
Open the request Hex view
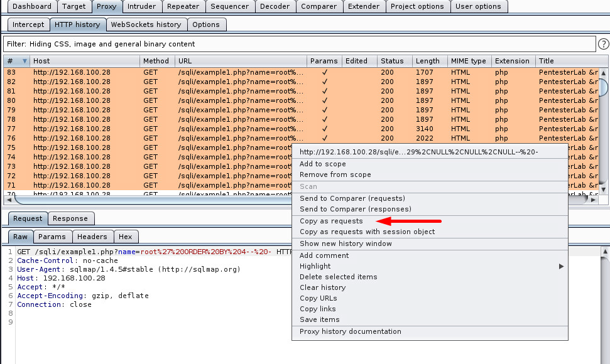[x=126, y=237]
